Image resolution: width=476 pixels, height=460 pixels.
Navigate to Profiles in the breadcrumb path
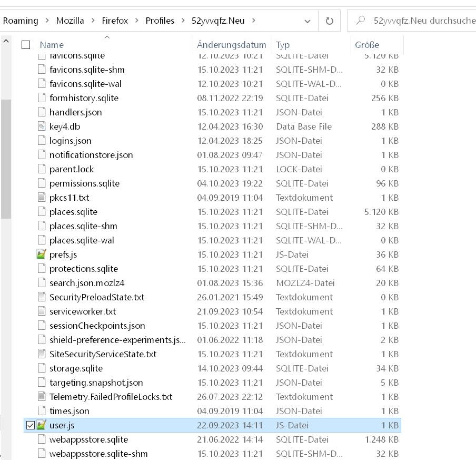point(160,21)
